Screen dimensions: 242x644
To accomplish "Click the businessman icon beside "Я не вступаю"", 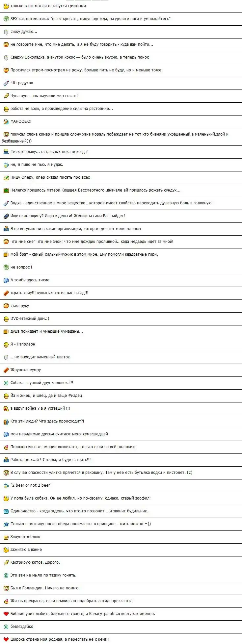I will pyautogui.click(x=6, y=229).
